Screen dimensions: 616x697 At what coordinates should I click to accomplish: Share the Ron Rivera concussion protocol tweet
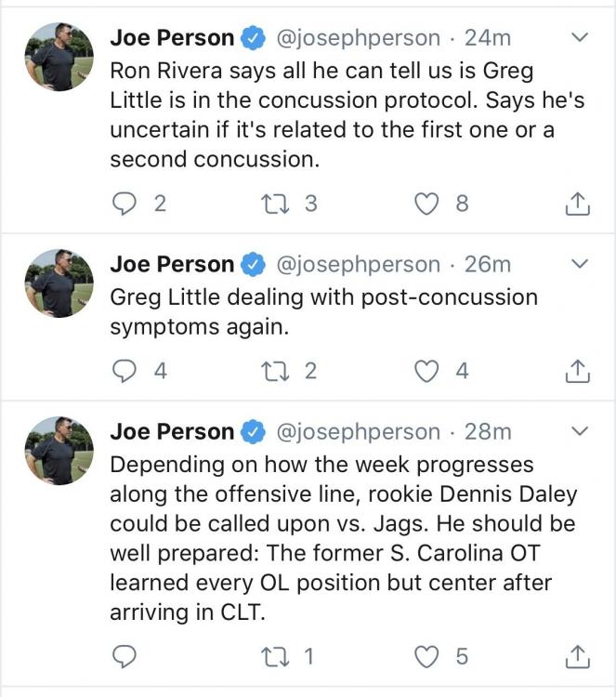click(x=577, y=204)
